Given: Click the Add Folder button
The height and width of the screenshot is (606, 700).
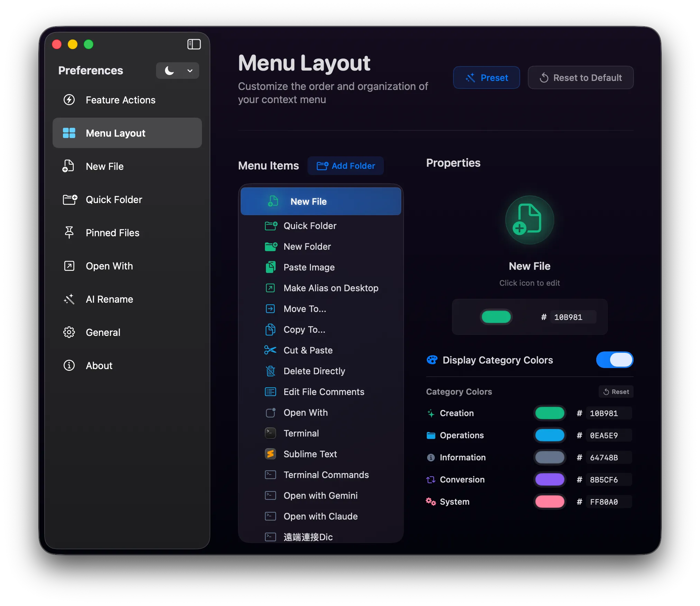Looking at the screenshot, I should (x=346, y=166).
